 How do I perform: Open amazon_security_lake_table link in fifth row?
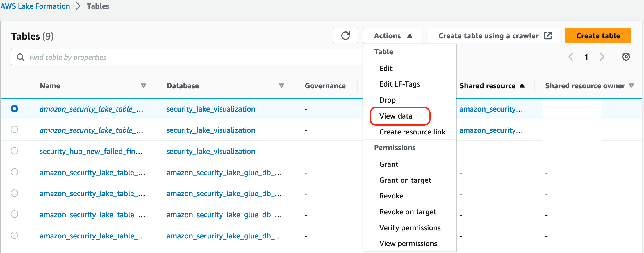[92, 193]
